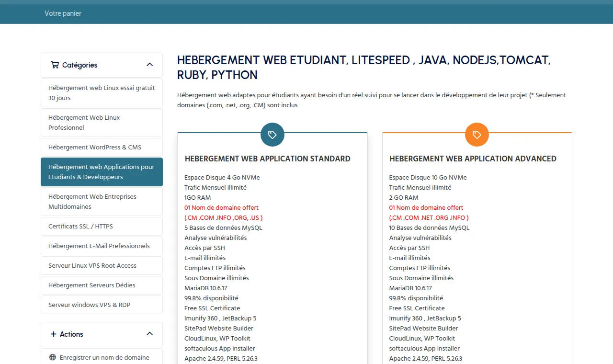This screenshot has height=364, width=613.
Task: Click the orange price-tag icon on Advanced plan
Action: 477,135
